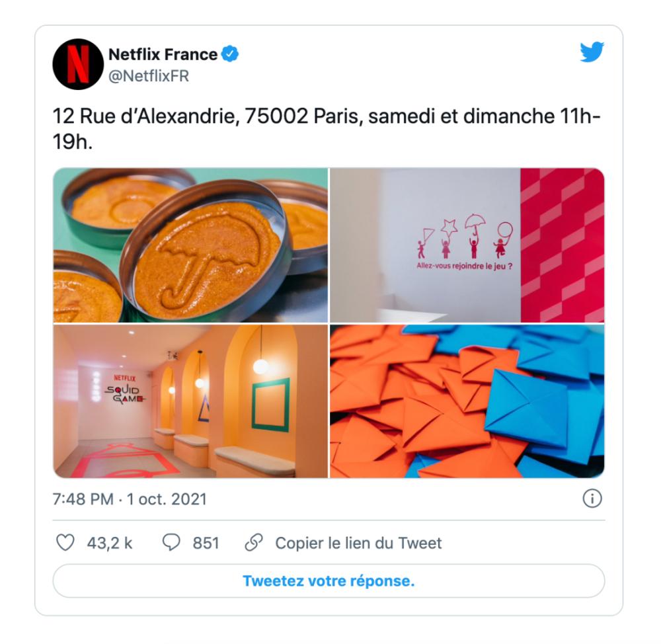Open the orange and blue envelopes photo

coord(467,401)
